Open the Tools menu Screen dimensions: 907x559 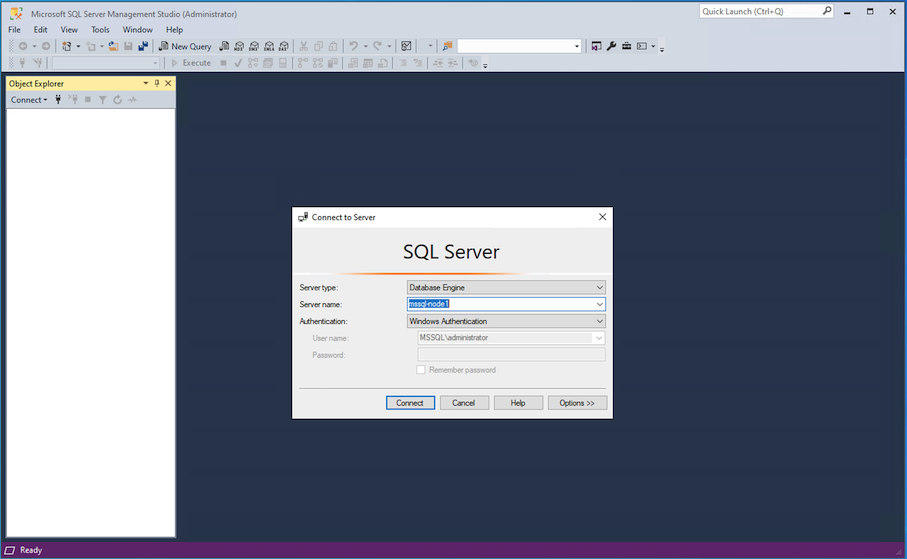pos(100,30)
